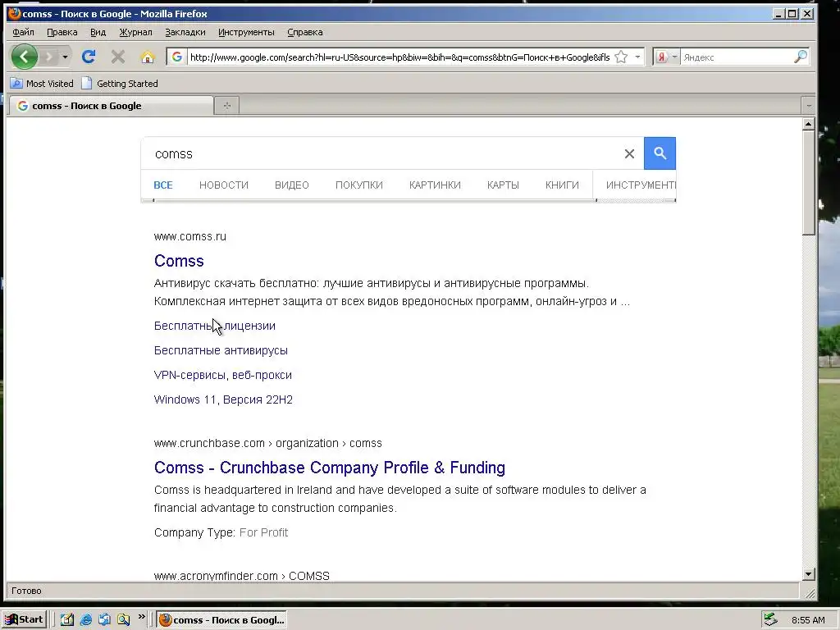Click the www.comss.ru result URL text
840x630 pixels.
coord(190,237)
